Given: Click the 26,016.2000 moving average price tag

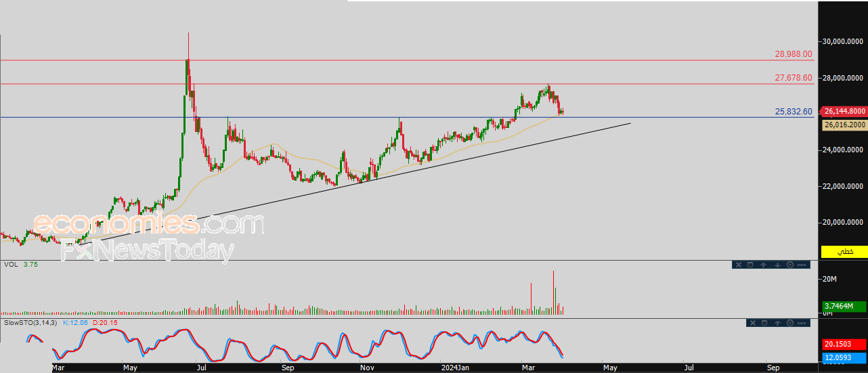Looking at the screenshot, I should point(844,125).
